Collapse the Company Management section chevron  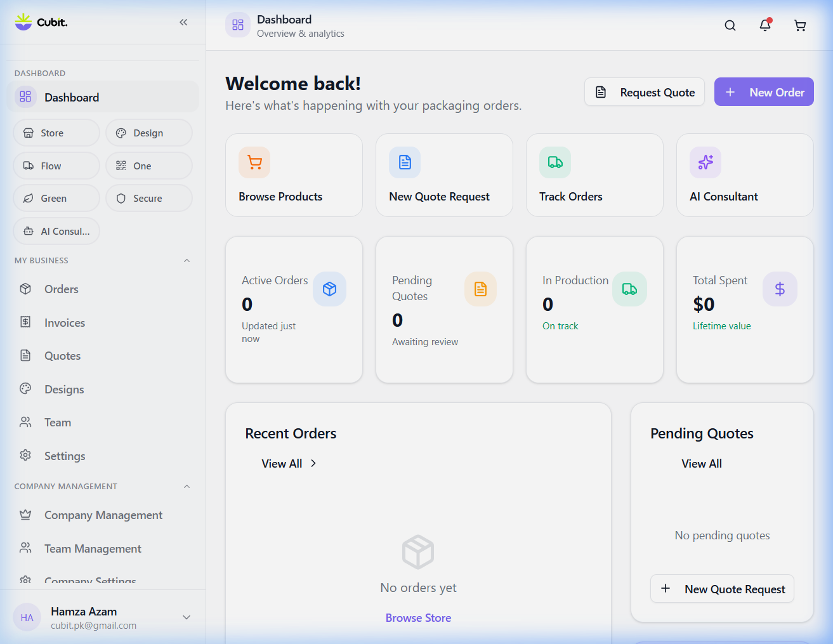tap(187, 487)
